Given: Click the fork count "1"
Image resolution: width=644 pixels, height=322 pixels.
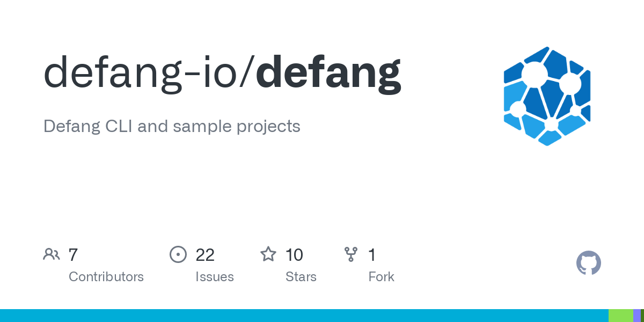Looking at the screenshot, I should (372, 254).
